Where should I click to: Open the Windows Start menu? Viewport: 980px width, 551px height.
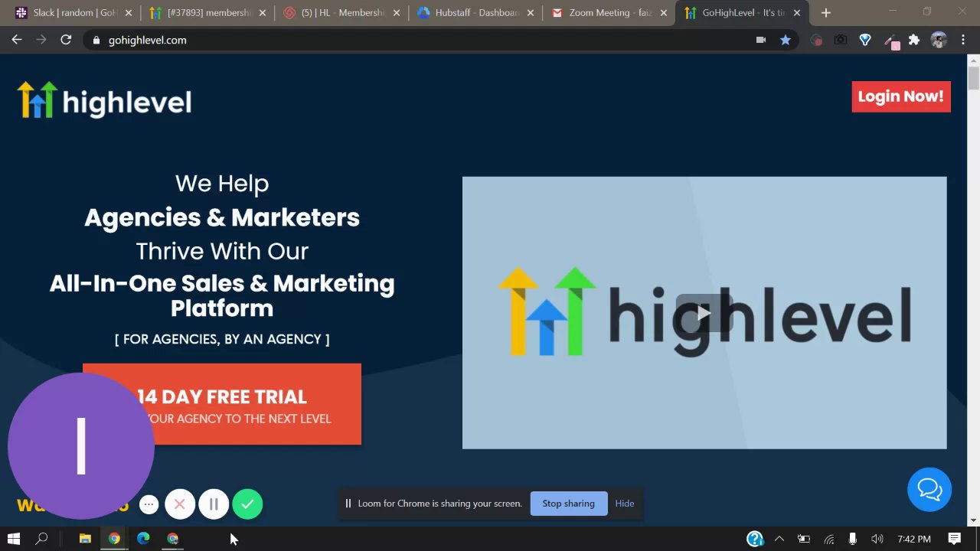click(x=13, y=539)
